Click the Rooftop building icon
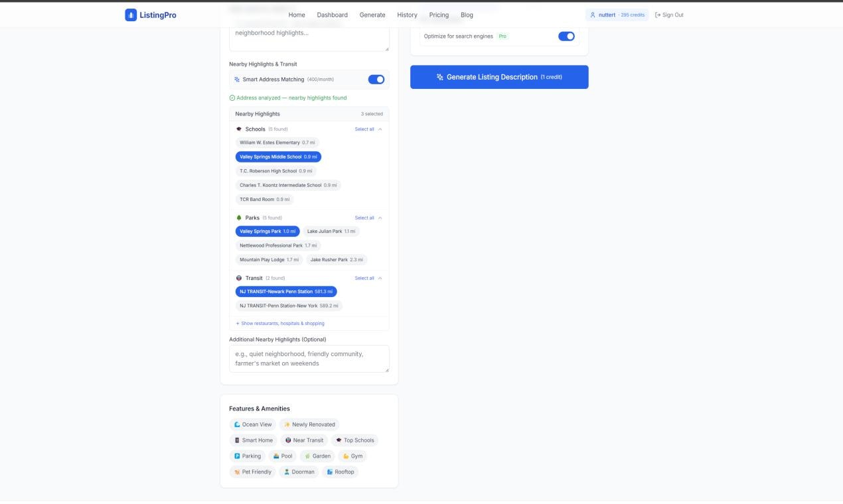 (330, 472)
